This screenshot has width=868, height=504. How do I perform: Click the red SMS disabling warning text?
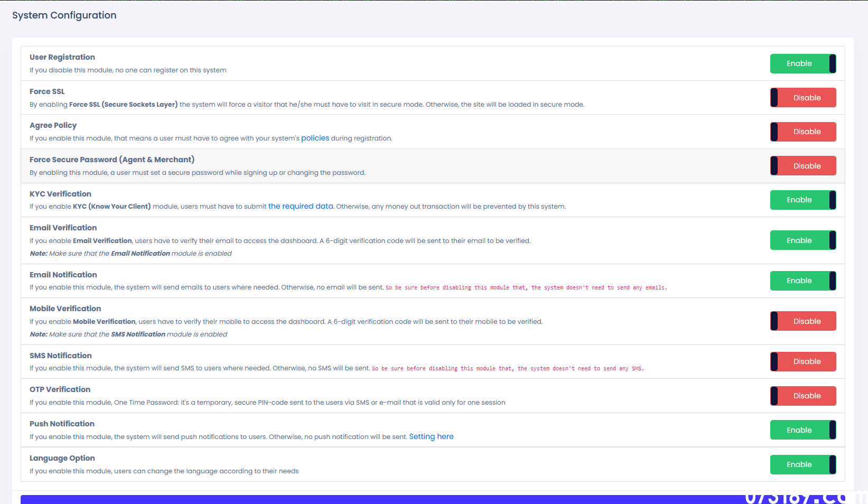[x=508, y=369]
